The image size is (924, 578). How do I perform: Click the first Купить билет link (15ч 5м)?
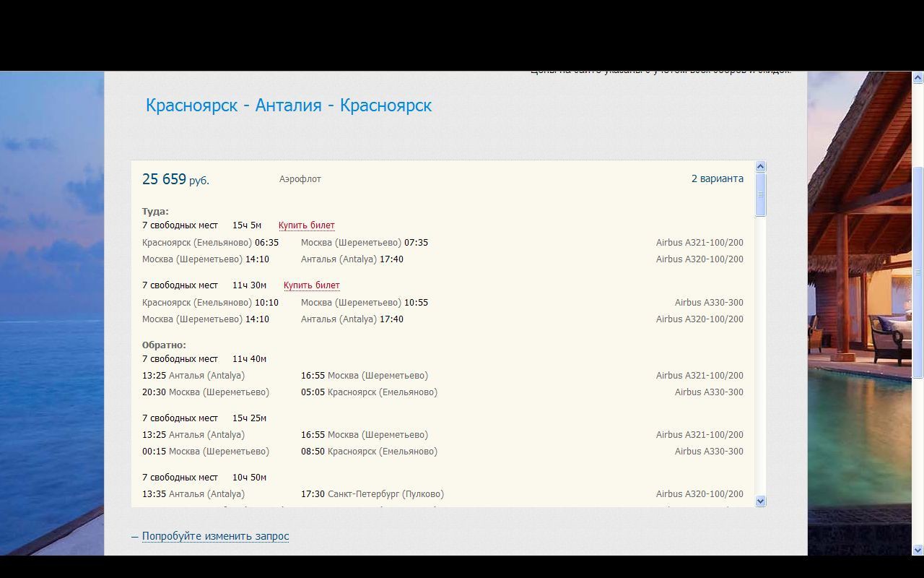pos(306,225)
